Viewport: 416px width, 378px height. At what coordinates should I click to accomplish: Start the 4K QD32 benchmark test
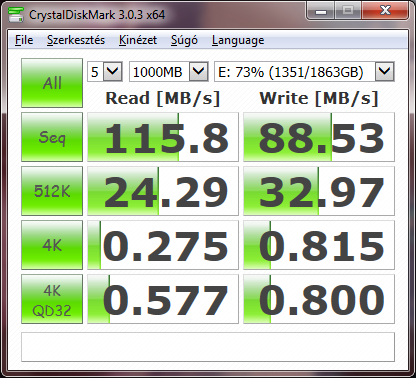point(52,299)
